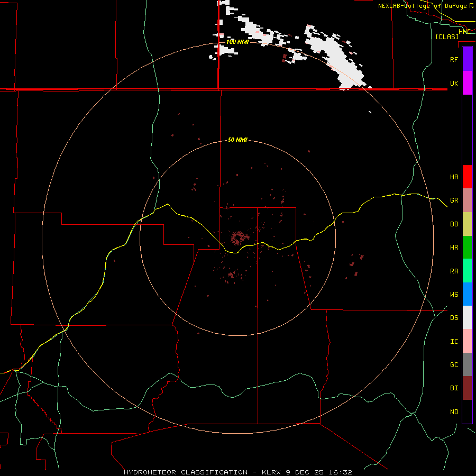Click the IC legend label
Screen dimensions: 476x476
(454, 341)
